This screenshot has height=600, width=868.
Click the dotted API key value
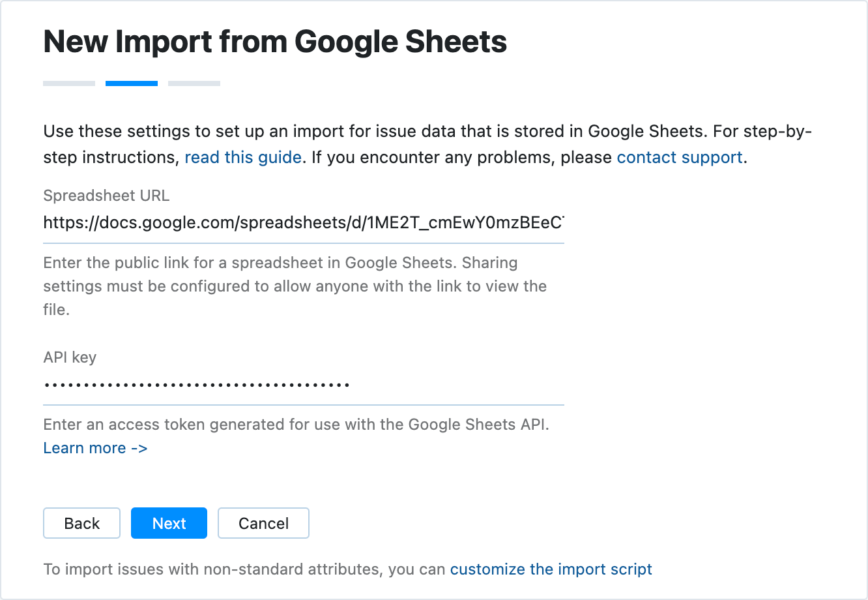coord(195,384)
